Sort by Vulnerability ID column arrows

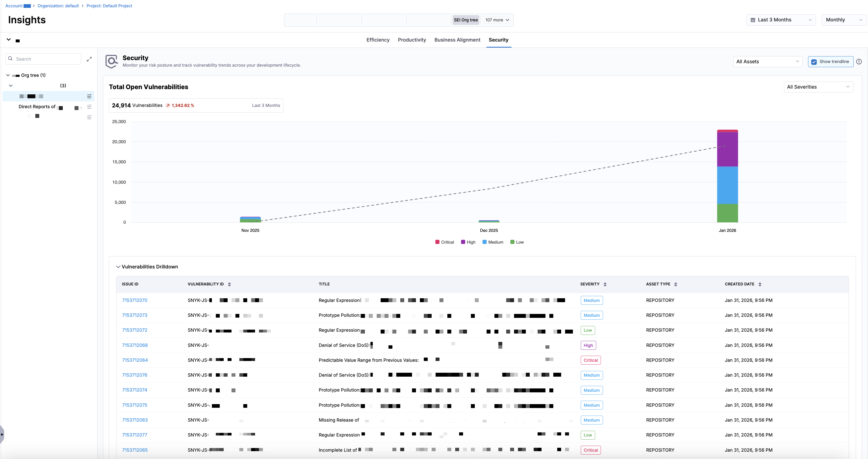pyautogui.click(x=229, y=284)
